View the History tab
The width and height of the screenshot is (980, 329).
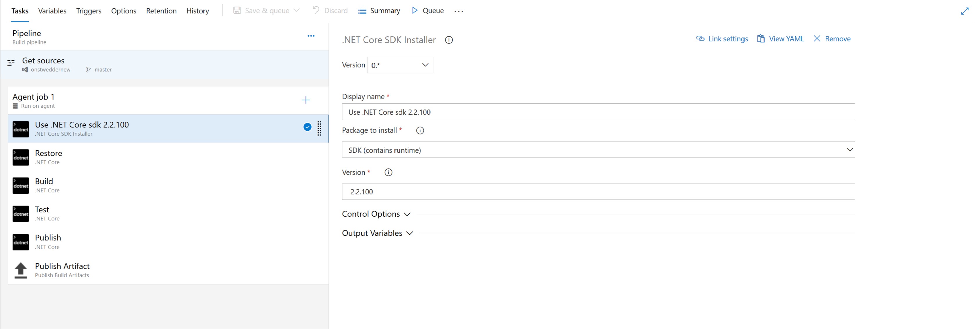pyautogui.click(x=197, y=11)
